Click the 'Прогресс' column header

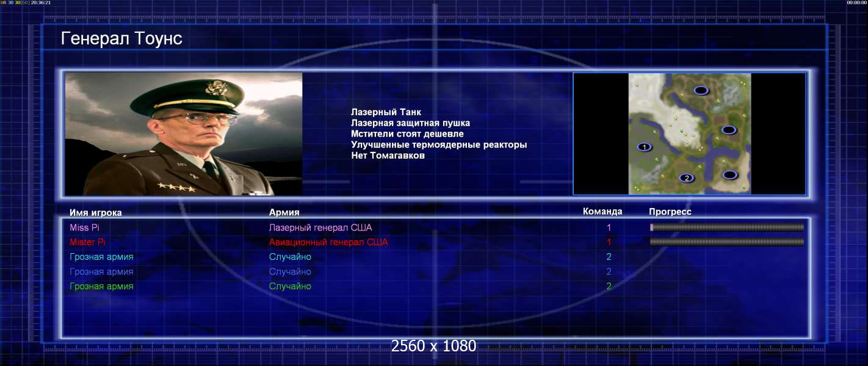click(670, 212)
